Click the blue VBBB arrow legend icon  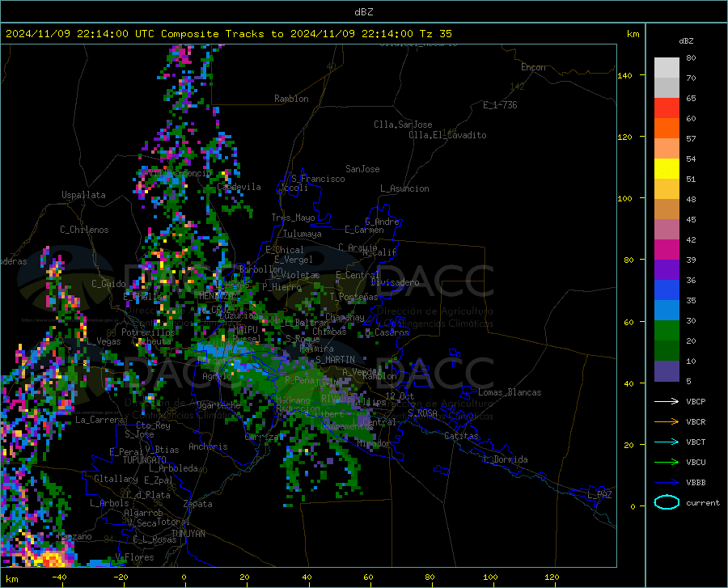667,482
